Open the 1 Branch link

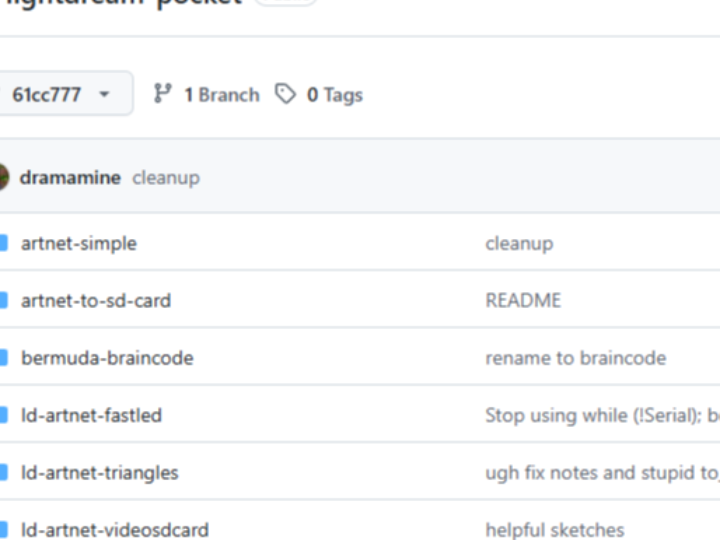[221, 95]
